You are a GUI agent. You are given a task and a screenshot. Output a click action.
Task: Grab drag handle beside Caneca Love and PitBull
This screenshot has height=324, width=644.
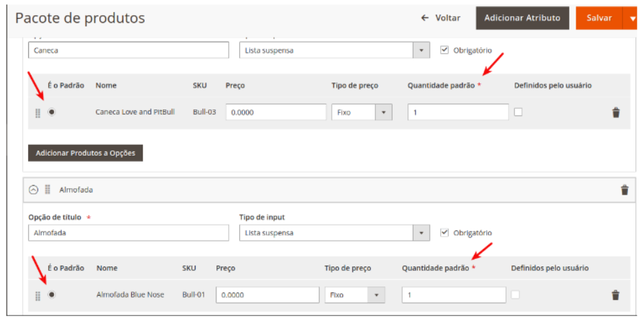click(x=38, y=113)
